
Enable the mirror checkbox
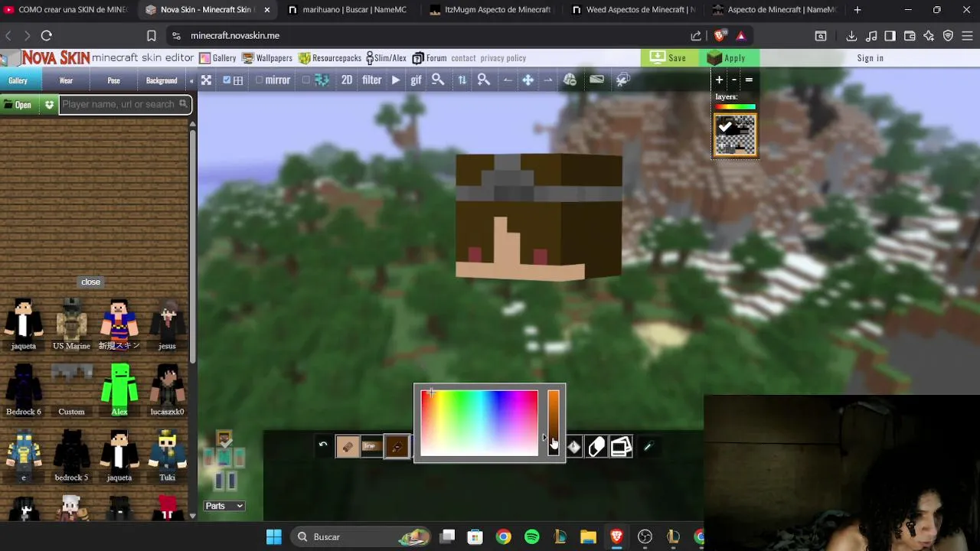pos(259,80)
